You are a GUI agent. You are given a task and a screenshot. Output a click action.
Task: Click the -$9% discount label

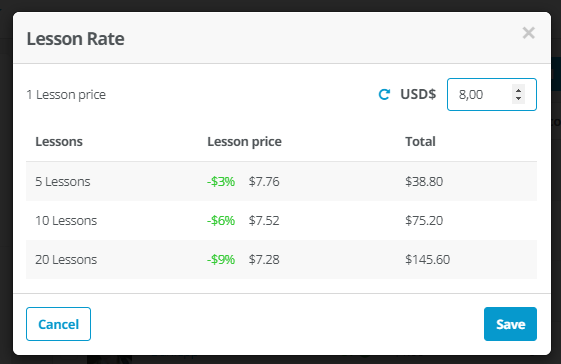221,259
